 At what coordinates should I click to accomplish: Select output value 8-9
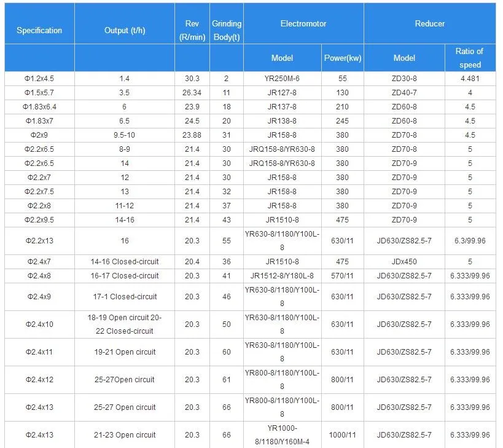125,149
